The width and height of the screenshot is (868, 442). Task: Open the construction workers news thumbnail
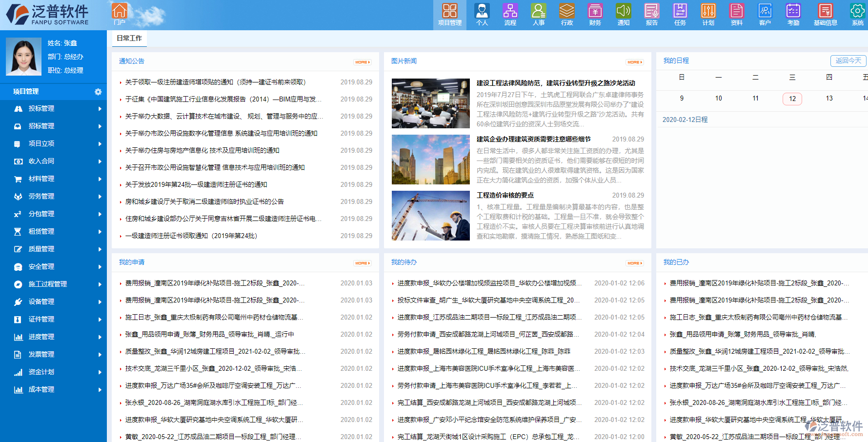coord(431,216)
